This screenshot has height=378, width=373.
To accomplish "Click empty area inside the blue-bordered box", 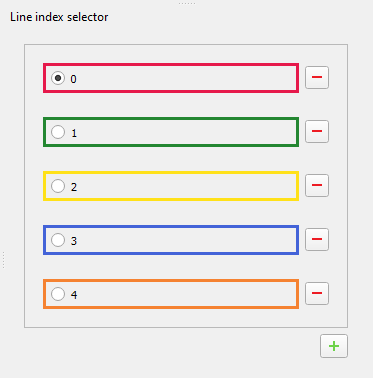I will 187,240.
